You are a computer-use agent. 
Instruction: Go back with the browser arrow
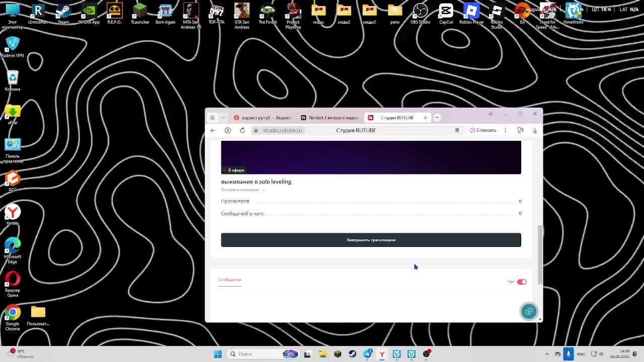point(213,130)
